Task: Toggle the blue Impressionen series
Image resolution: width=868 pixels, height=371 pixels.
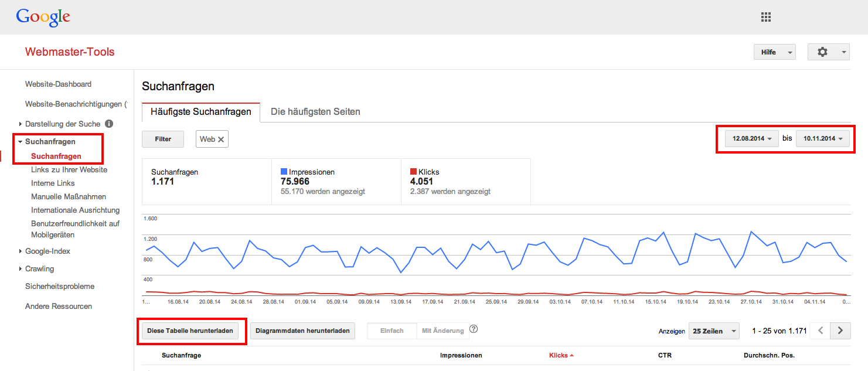Action: 284,172
